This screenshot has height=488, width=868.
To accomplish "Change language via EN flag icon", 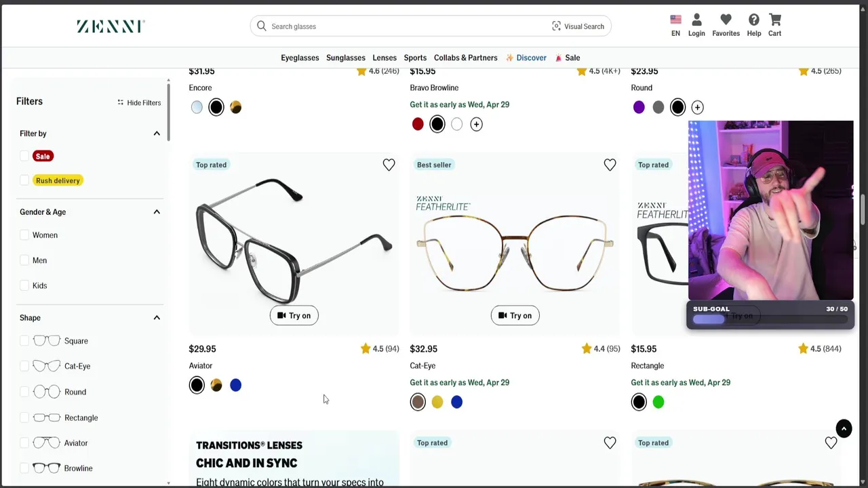I will point(675,20).
